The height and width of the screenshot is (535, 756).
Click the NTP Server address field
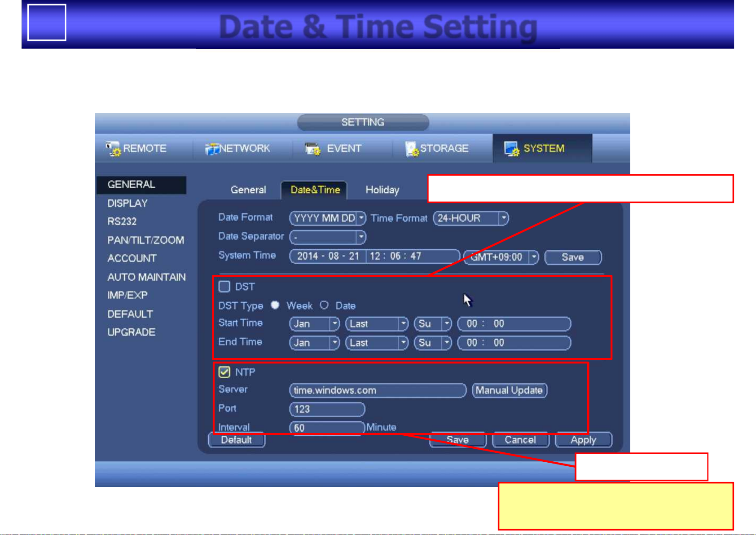pos(378,390)
